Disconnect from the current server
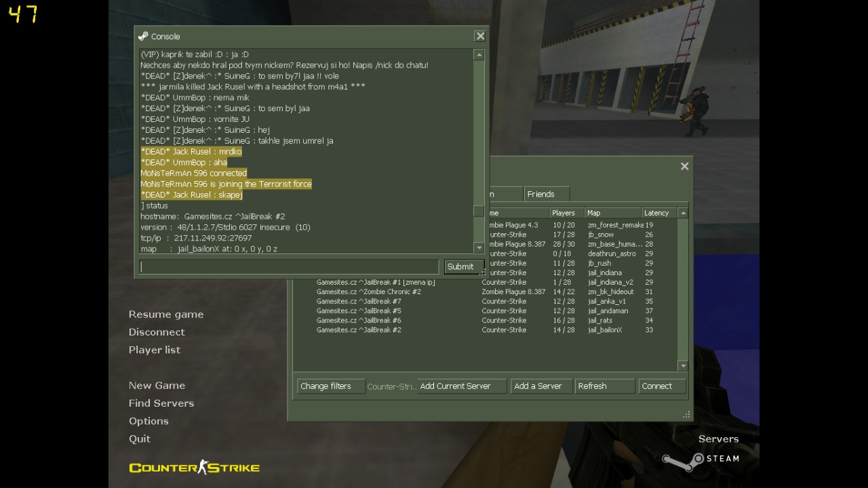868x488 pixels. coord(157,332)
